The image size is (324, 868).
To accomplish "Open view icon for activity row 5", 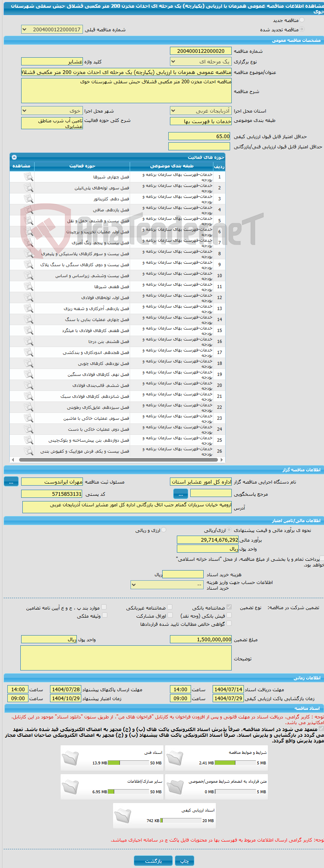I will (28, 221).
